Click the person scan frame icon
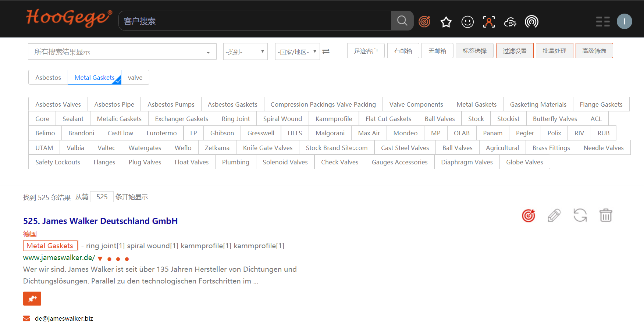644x328 pixels. 489,22
